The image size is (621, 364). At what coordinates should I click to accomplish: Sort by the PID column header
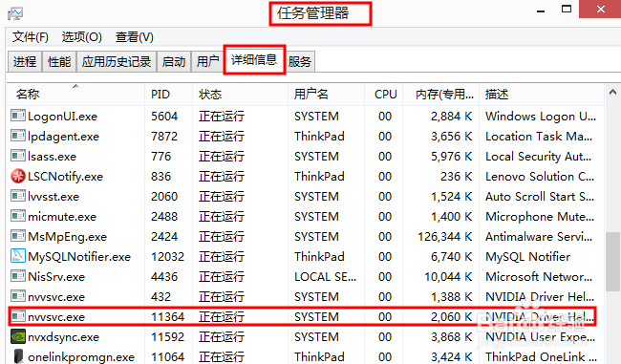pos(169,95)
